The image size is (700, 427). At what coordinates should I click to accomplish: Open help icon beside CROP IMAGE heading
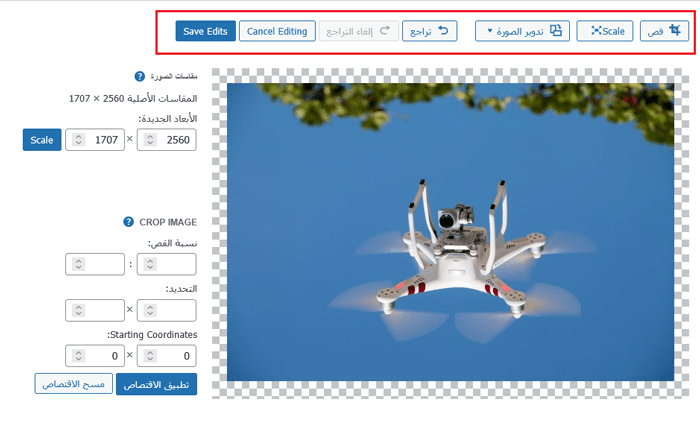(129, 222)
